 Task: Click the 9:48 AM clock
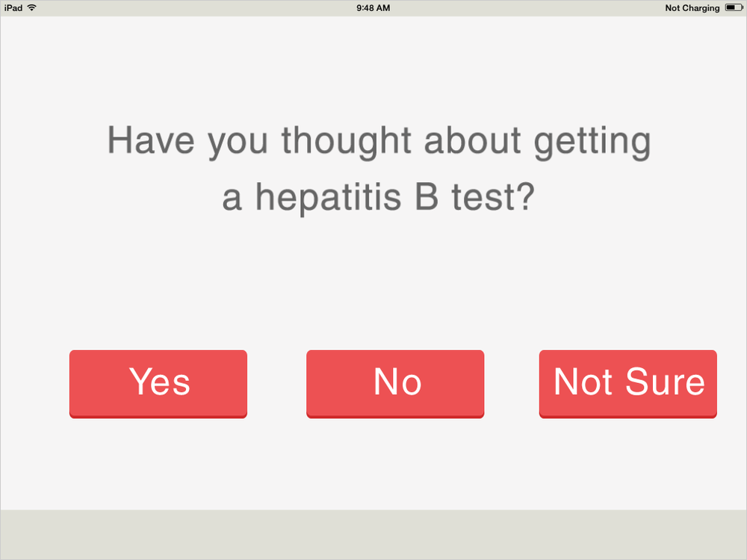tap(373, 7)
